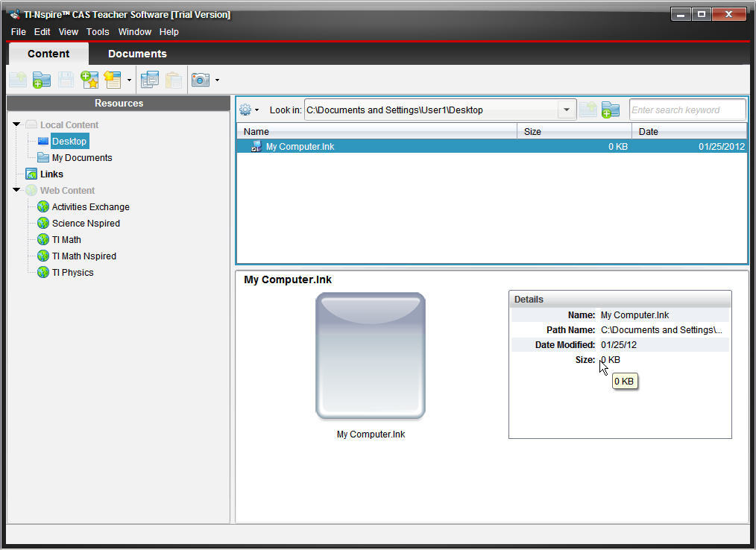Click the copy icon in the toolbar

point(149,80)
